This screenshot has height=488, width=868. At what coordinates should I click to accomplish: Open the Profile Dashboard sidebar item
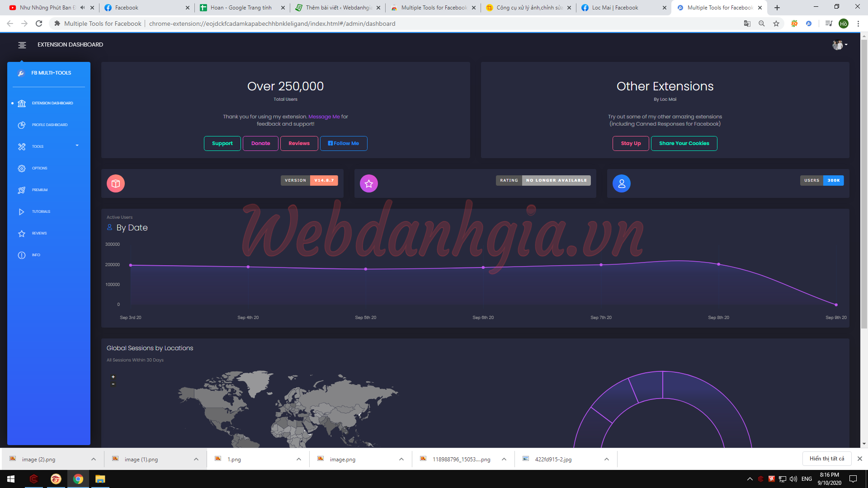(49, 125)
